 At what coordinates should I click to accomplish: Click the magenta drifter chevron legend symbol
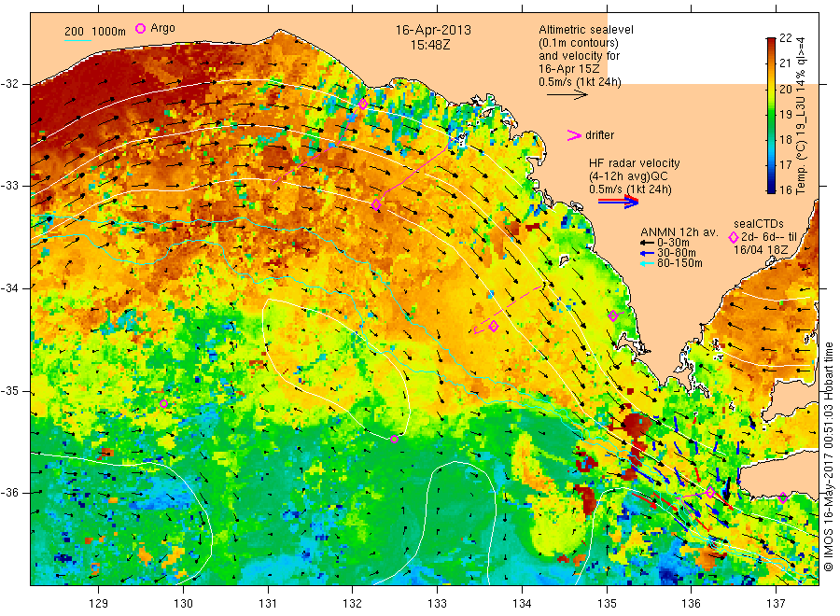[574, 135]
